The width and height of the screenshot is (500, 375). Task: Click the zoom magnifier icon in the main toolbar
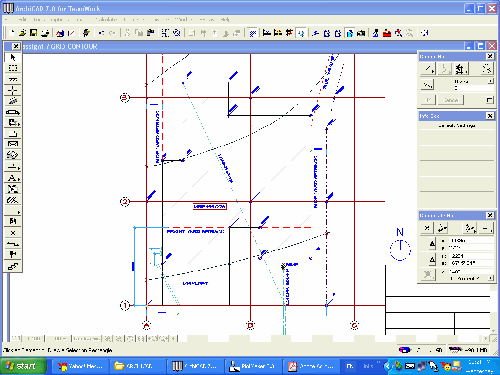click(x=398, y=33)
